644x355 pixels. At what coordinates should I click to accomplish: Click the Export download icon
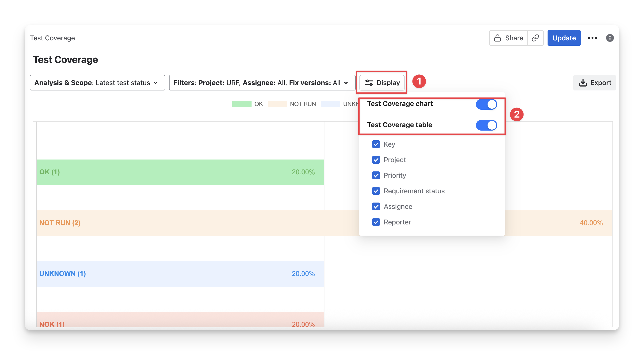(x=583, y=83)
